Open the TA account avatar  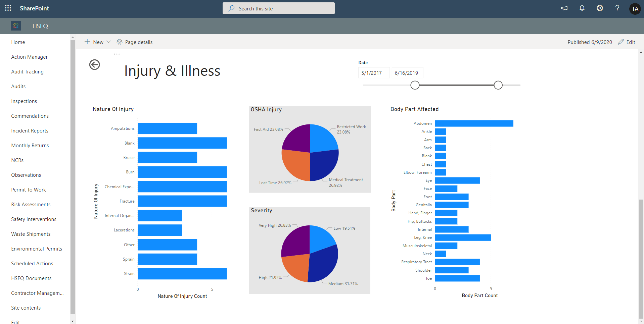635,9
